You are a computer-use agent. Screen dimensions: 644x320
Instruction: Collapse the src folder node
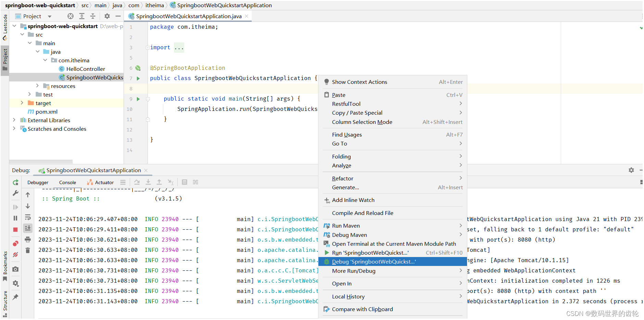click(x=22, y=34)
